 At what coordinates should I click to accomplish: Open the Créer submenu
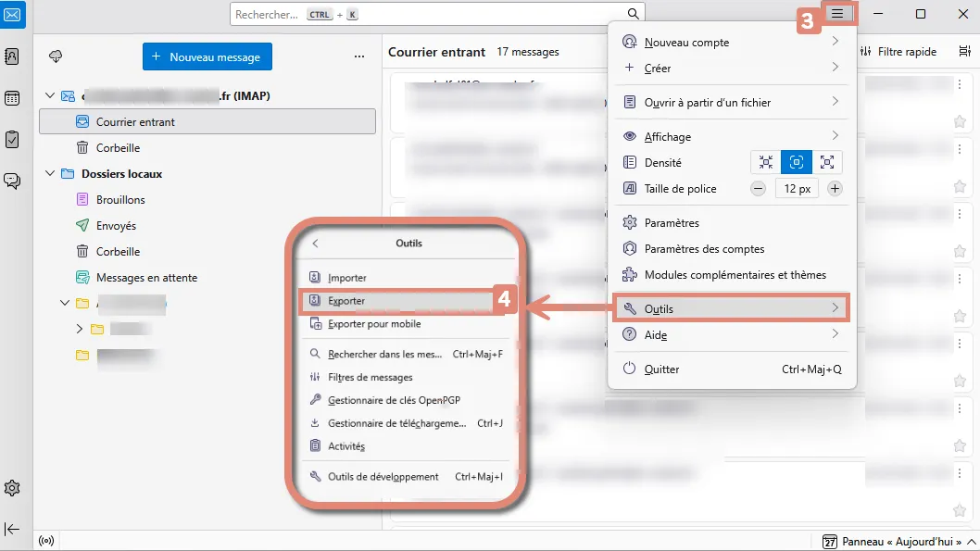click(x=732, y=69)
